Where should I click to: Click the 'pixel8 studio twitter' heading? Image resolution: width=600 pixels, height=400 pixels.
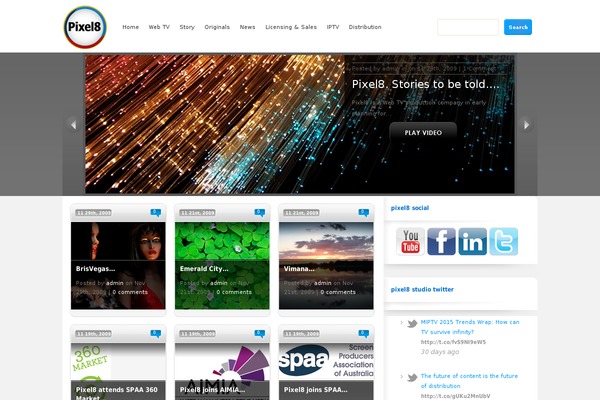click(x=422, y=289)
